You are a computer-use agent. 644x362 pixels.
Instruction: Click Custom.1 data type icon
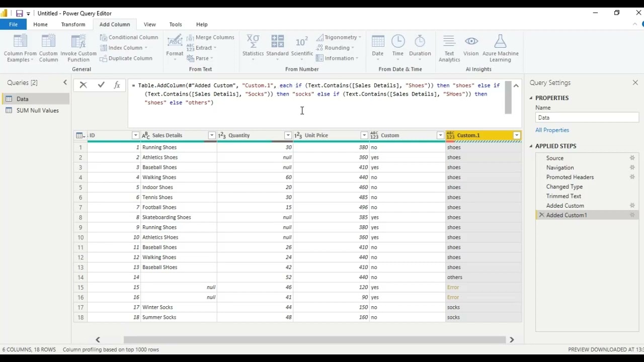click(450, 135)
